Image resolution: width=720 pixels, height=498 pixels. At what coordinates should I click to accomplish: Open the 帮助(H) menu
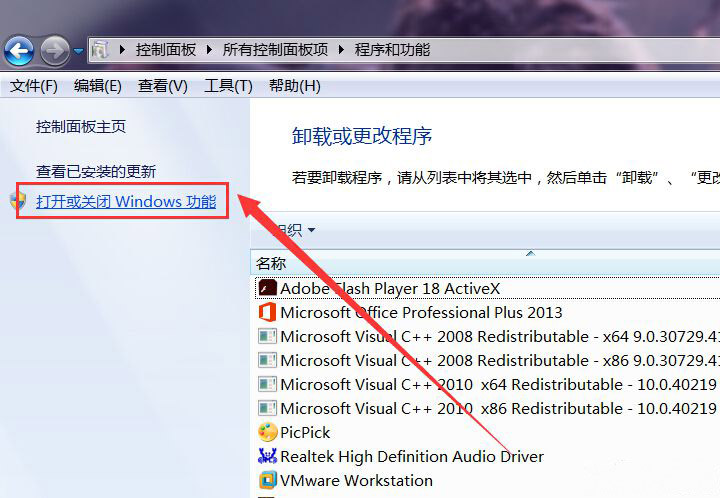click(x=295, y=86)
